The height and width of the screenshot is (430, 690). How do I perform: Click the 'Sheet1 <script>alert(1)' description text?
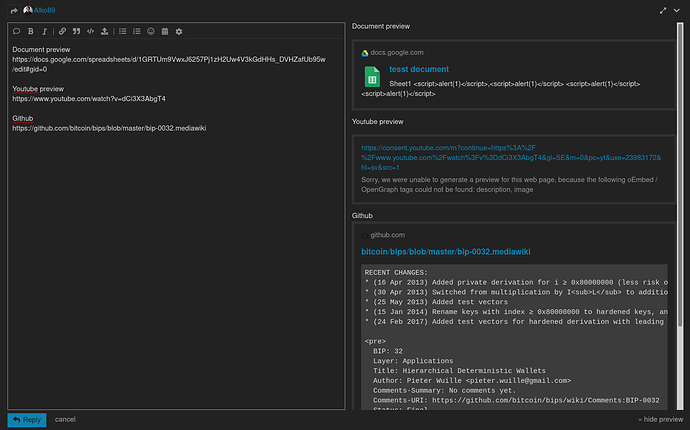pyautogui.click(x=501, y=88)
